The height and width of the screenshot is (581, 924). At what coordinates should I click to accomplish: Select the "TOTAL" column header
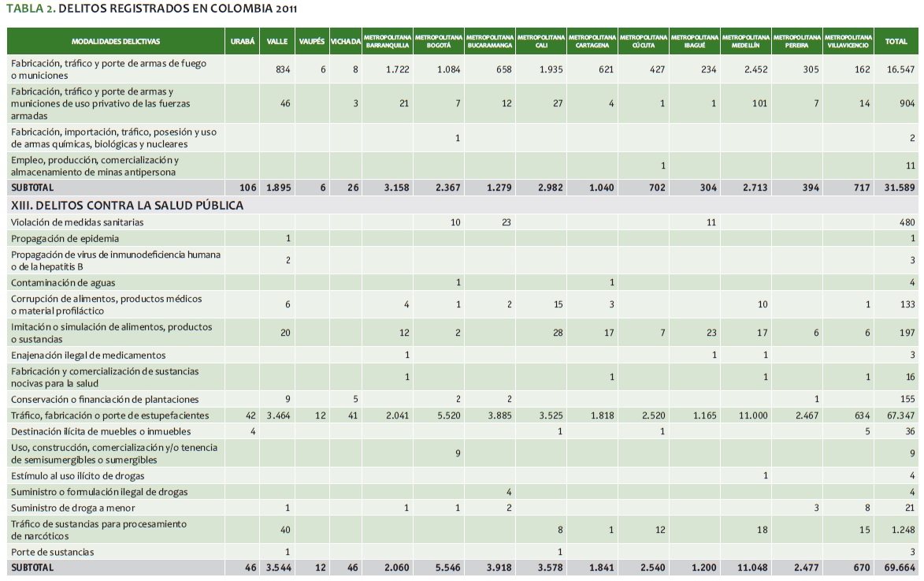[x=896, y=42]
